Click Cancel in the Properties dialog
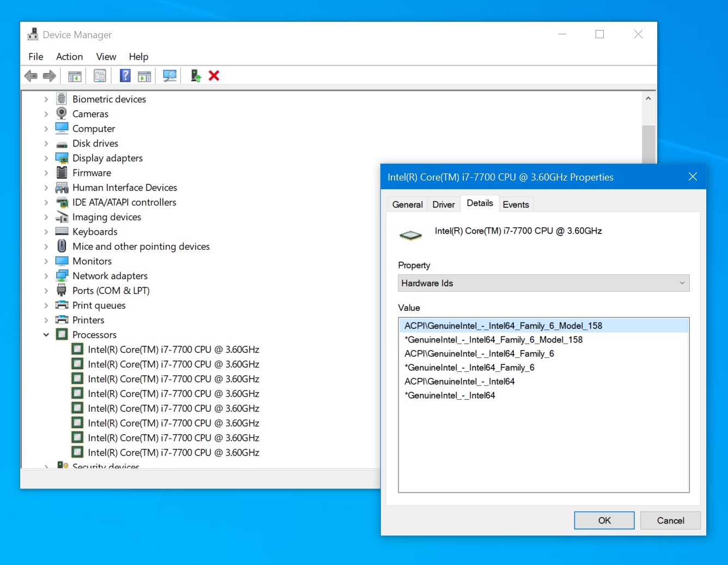Viewport: 728px width, 565px height. (x=670, y=520)
